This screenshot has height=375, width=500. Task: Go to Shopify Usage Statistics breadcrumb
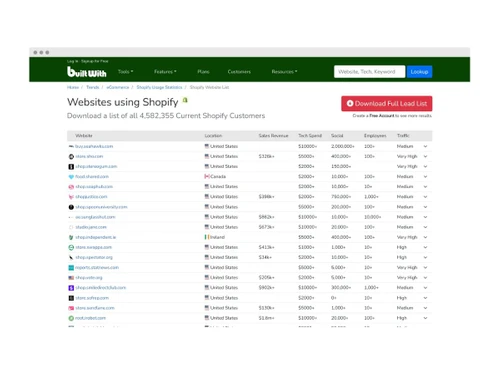[159, 87]
